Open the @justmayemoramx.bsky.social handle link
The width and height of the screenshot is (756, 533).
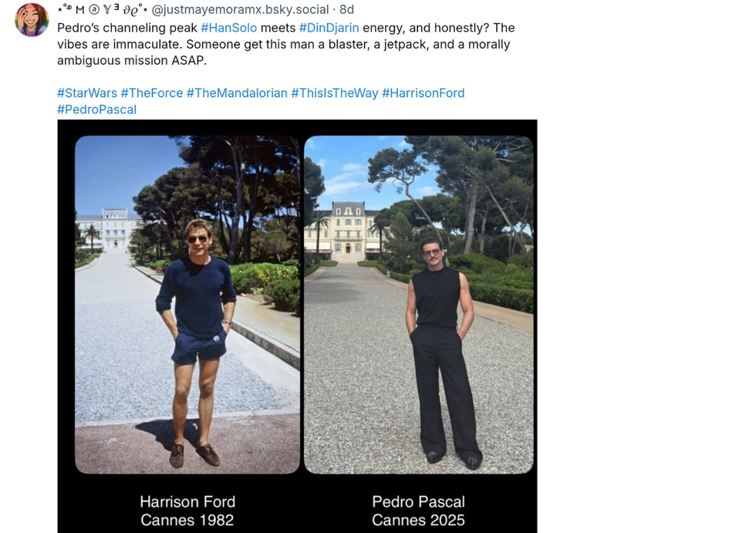[241, 10]
